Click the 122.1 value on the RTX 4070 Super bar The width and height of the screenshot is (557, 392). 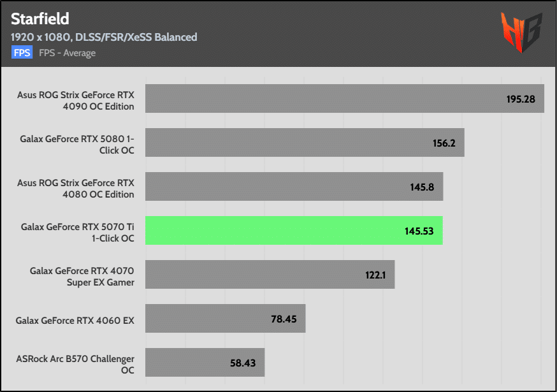[375, 275]
